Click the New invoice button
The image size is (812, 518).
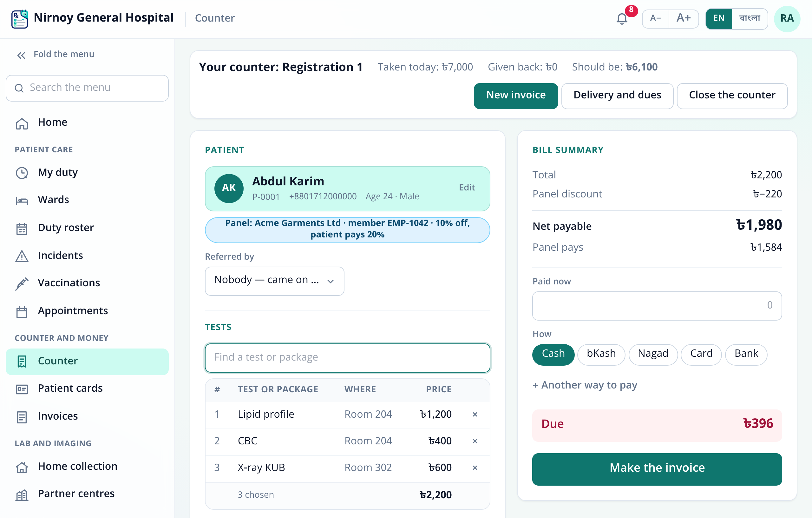(516, 96)
